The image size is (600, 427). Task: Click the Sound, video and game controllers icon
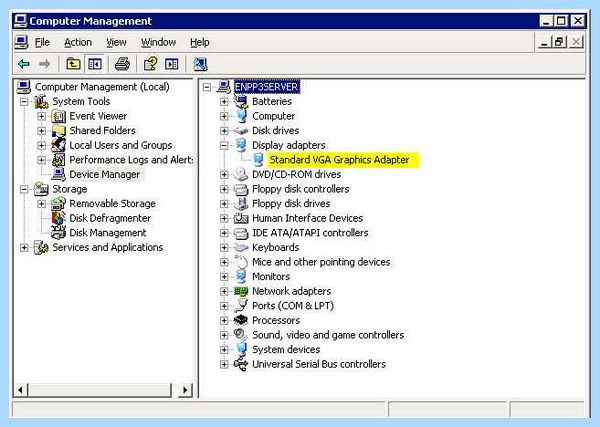point(241,335)
